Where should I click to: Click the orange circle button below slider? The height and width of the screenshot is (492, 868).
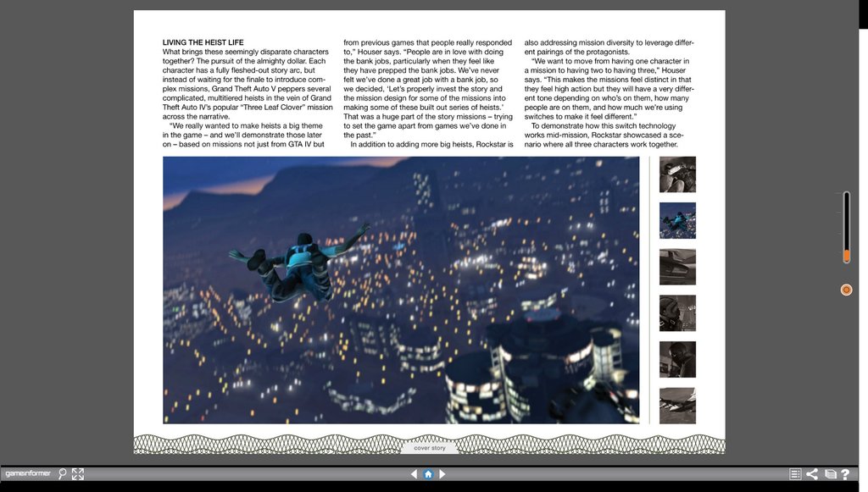846,290
